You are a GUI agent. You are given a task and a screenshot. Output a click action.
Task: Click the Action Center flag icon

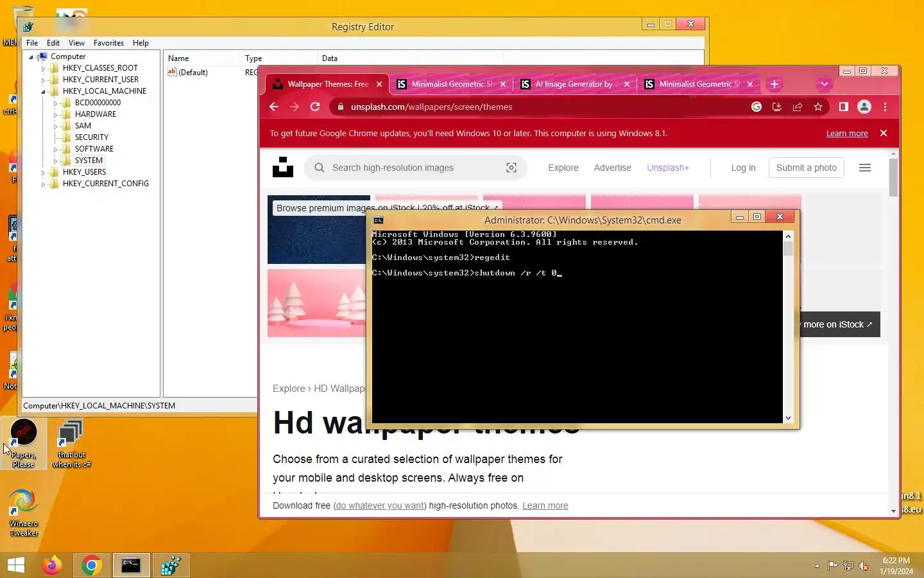tap(832, 566)
